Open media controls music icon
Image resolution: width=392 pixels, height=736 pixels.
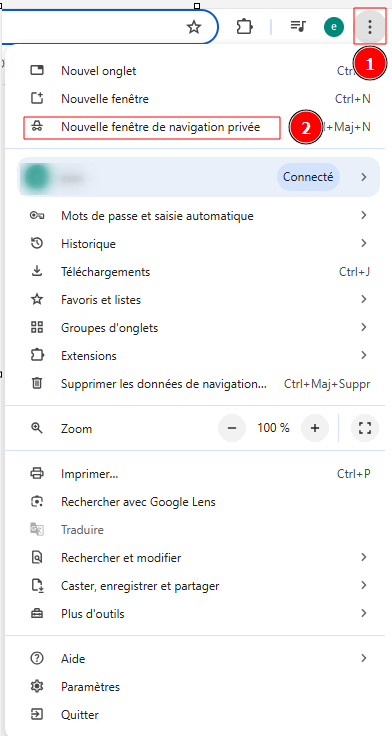click(298, 26)
